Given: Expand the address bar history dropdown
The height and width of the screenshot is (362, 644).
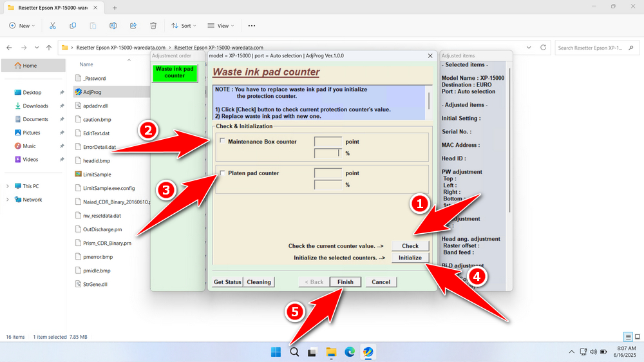Looking at the screenshot, I should tap(529, 48).
